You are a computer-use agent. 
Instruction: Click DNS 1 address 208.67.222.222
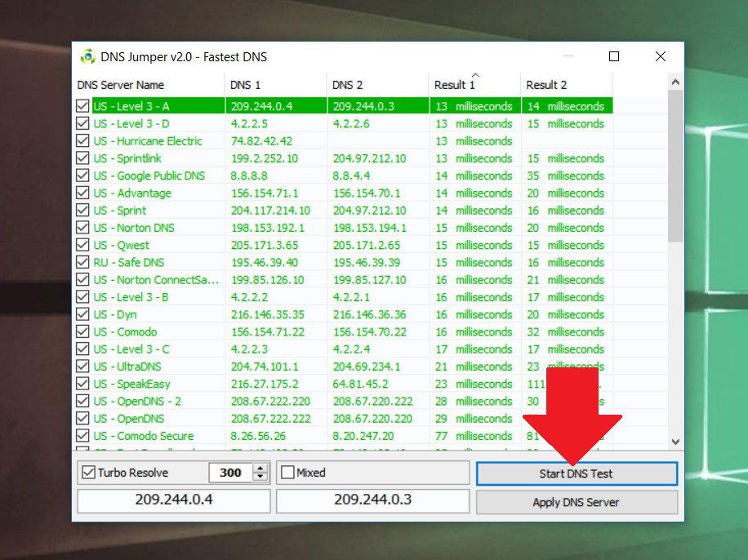[271, 418]
